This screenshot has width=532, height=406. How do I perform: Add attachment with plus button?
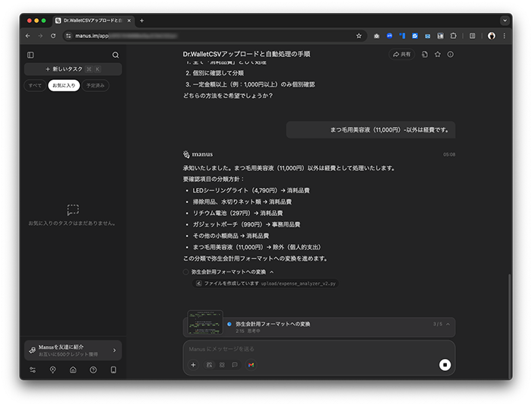pos(193,365)
